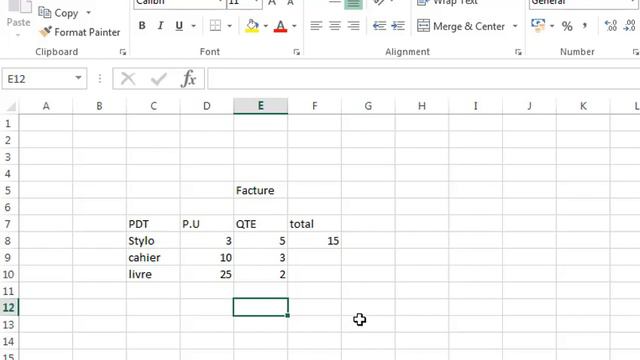Click Merge & Center button
Viewport: 640px width, 360px height.
coord(461,26)
